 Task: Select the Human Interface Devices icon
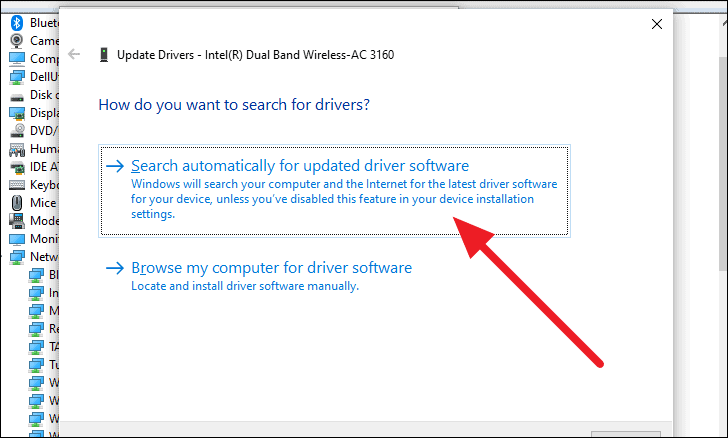[x=17, y=149]
